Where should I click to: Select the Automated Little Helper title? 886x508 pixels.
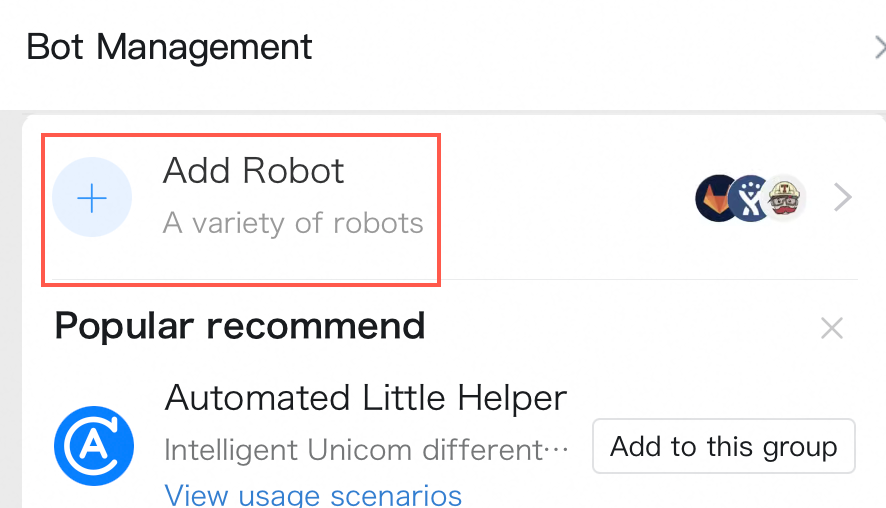[366, 398]
